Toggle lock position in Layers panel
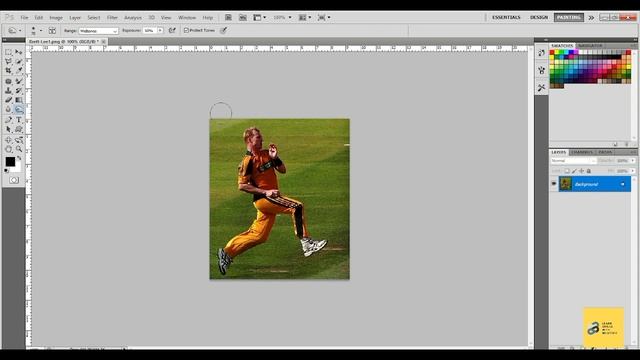The width and height of the screenshot is (640, 360). [581, 171]
